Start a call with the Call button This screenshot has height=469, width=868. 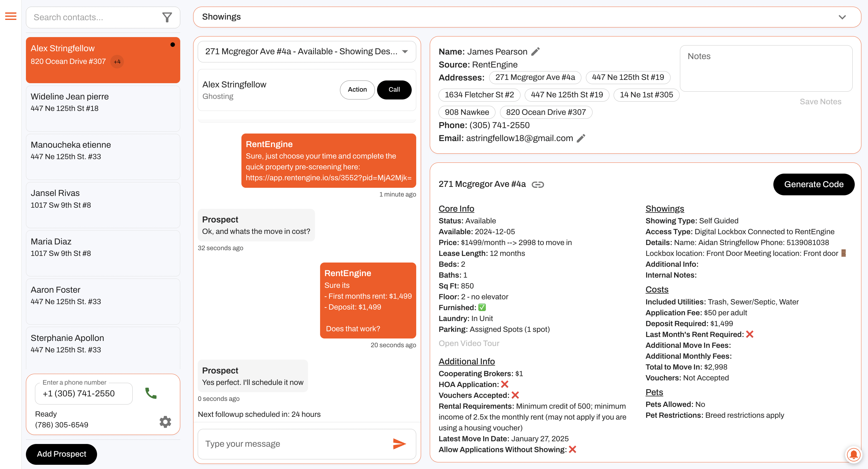coord(394,90)
